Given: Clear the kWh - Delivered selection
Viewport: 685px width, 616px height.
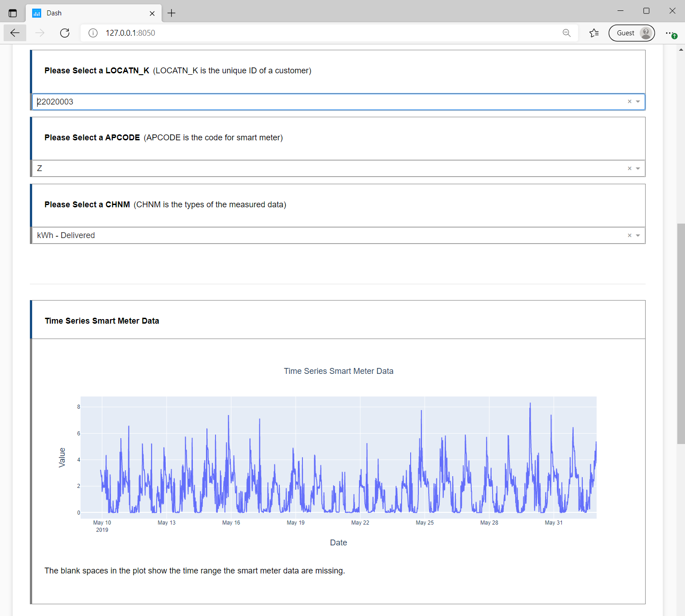Looking at the screenshot, I should click(629, 235).
